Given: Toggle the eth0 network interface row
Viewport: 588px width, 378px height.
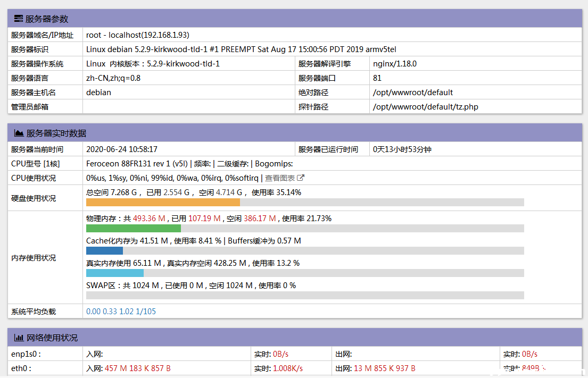Looking at the screenshot, I should (21, 367).
